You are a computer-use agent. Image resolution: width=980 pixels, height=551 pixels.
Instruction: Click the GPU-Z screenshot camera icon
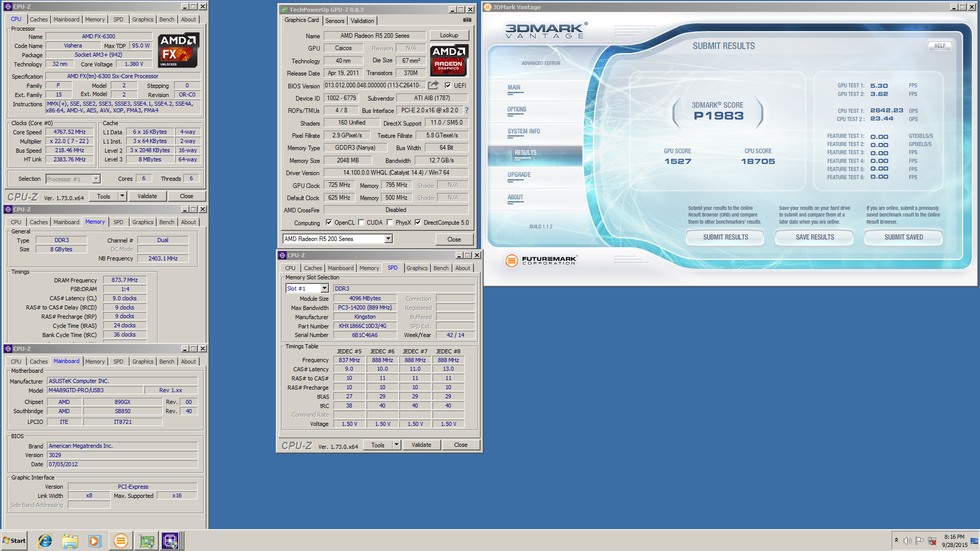click(x=467, y=20)
